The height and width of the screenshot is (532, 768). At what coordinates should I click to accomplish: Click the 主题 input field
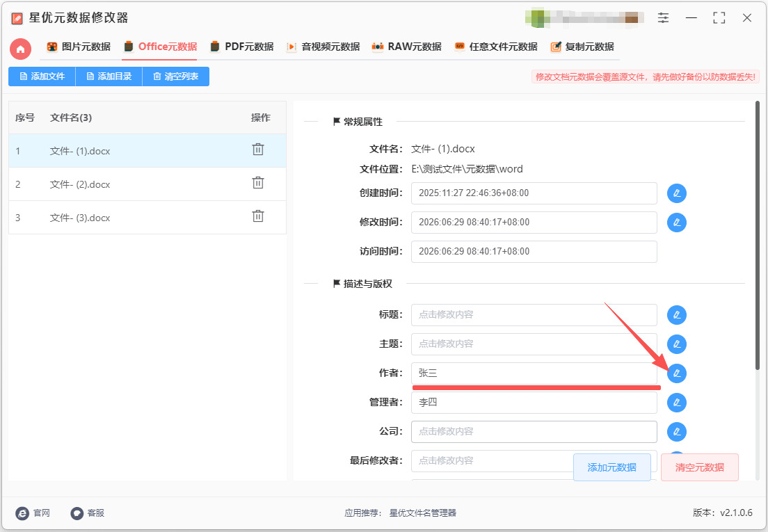point(534,344)
